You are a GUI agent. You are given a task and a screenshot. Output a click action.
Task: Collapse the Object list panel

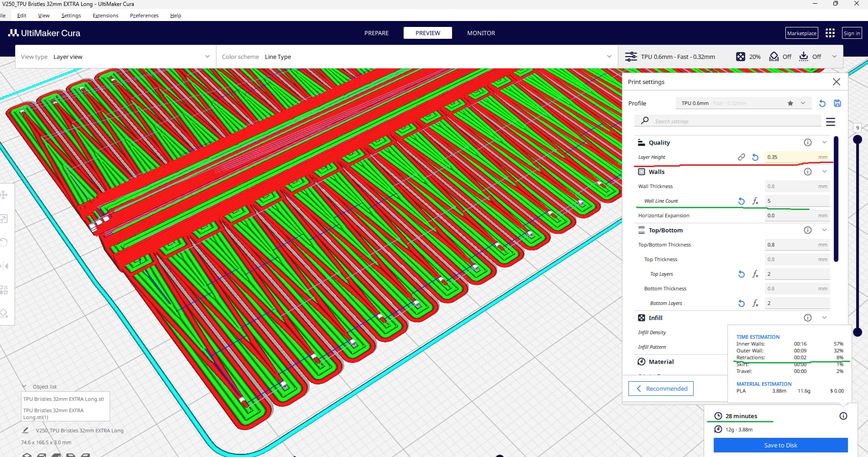point(24,387)
